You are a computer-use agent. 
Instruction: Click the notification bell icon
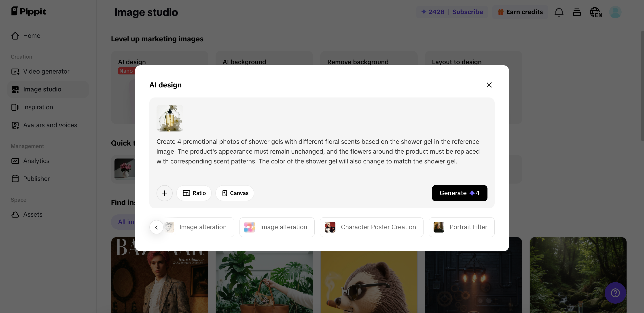click(x=559, y=12)
